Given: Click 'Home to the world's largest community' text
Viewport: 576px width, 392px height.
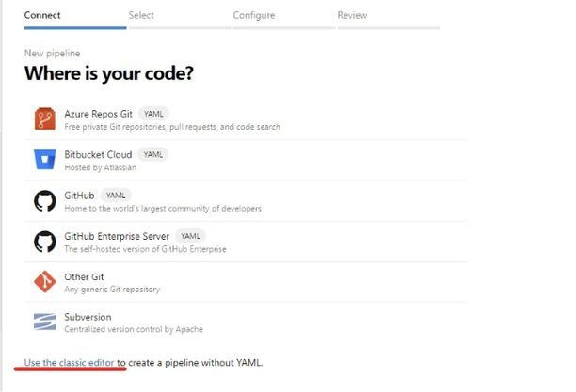Looking at the screenshot, I should tap(163, 208).
